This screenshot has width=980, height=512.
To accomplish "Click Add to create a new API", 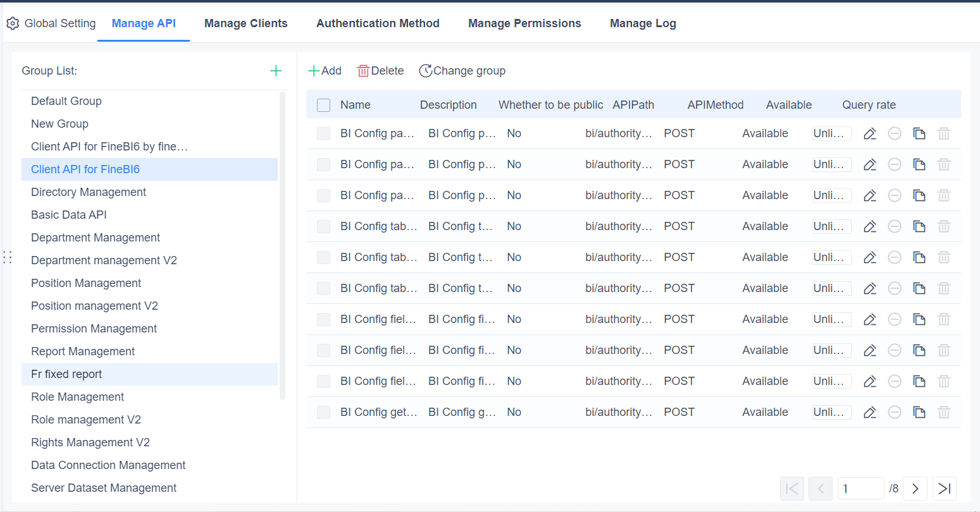I will coord(325,70).
